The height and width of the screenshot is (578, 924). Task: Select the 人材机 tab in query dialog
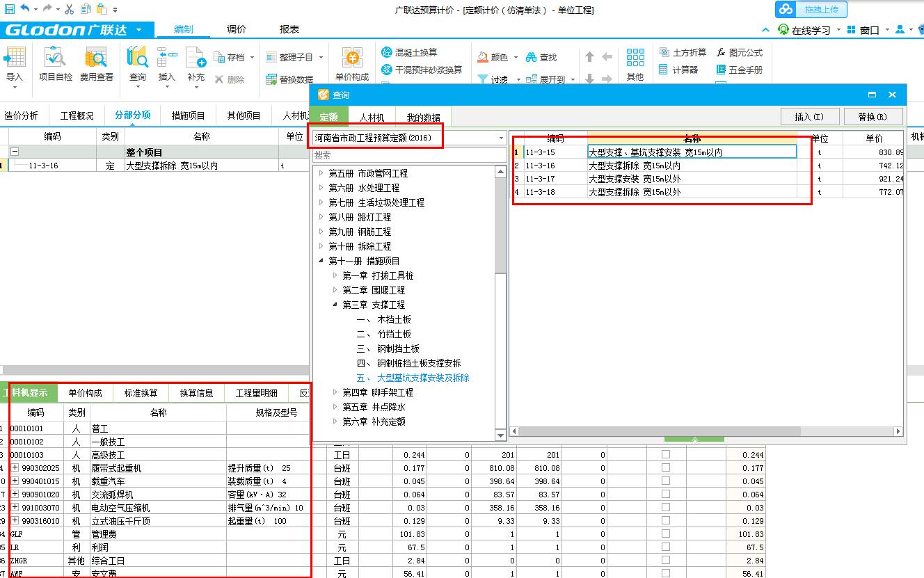click(x=372, y=118)
